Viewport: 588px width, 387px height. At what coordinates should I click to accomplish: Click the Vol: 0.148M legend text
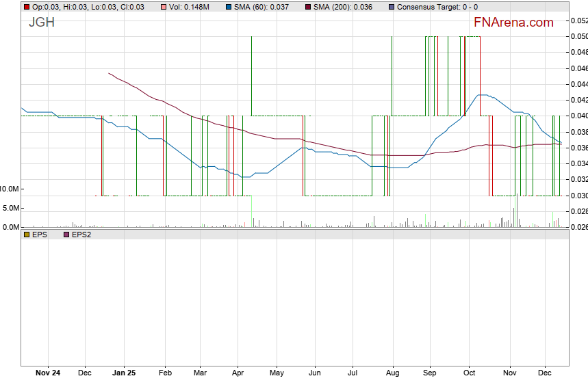(193, 7)
